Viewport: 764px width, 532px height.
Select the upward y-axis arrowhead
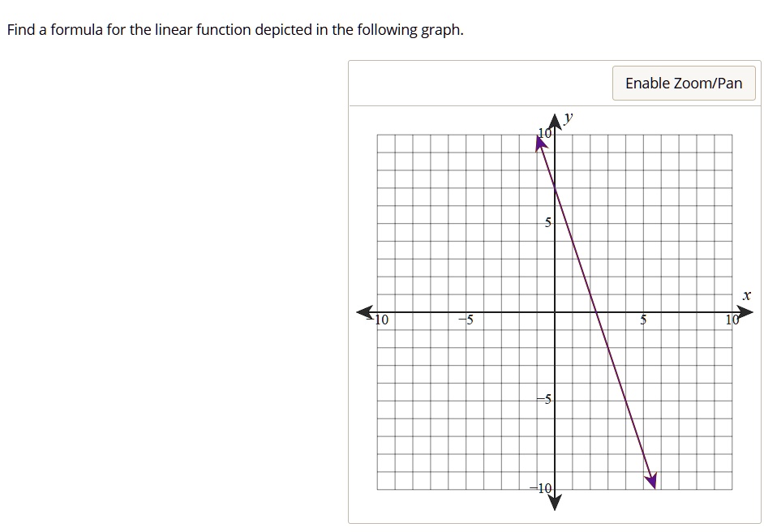pos(555,122)
